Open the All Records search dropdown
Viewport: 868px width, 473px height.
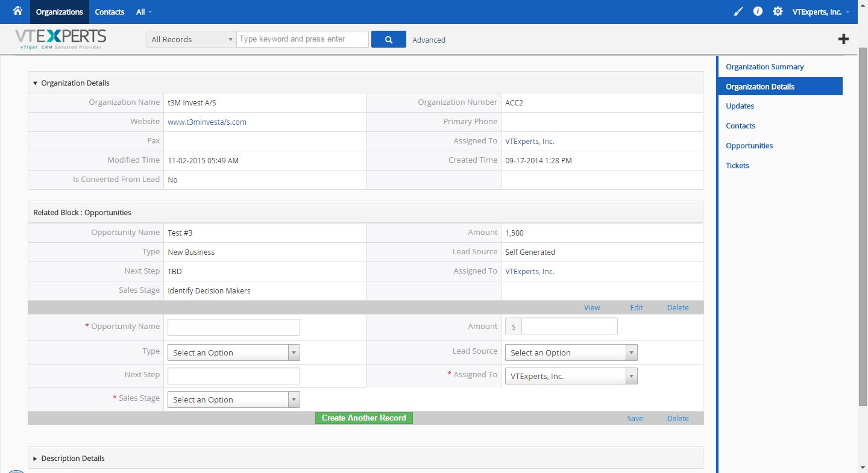point(191,39)
